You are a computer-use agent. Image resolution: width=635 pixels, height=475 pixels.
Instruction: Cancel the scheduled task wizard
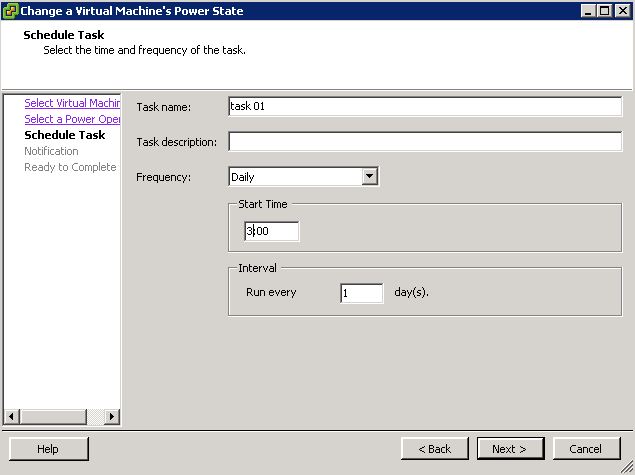click(x=586, y=449)
